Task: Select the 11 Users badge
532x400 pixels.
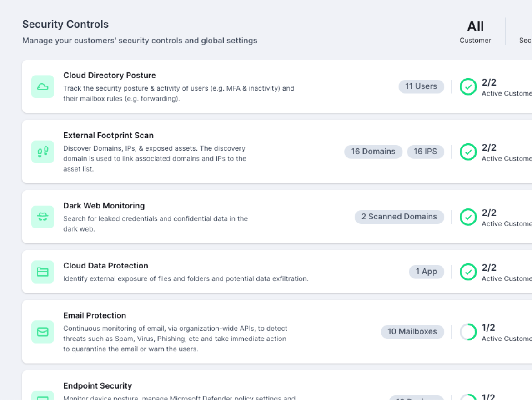Action: click(421, 86)
